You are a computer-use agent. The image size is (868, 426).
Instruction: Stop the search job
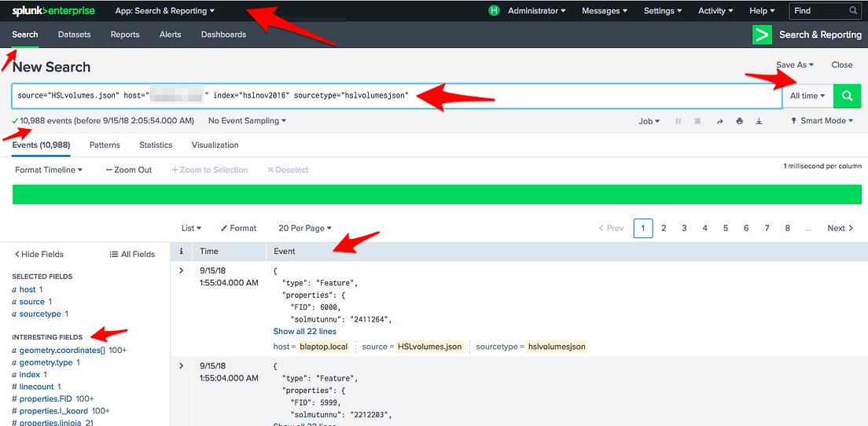697,120
